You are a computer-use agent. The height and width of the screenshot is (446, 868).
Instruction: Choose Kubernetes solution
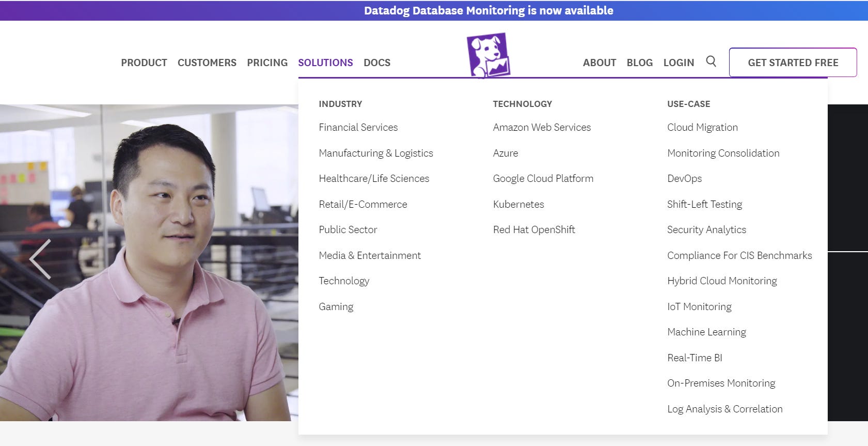518,204
